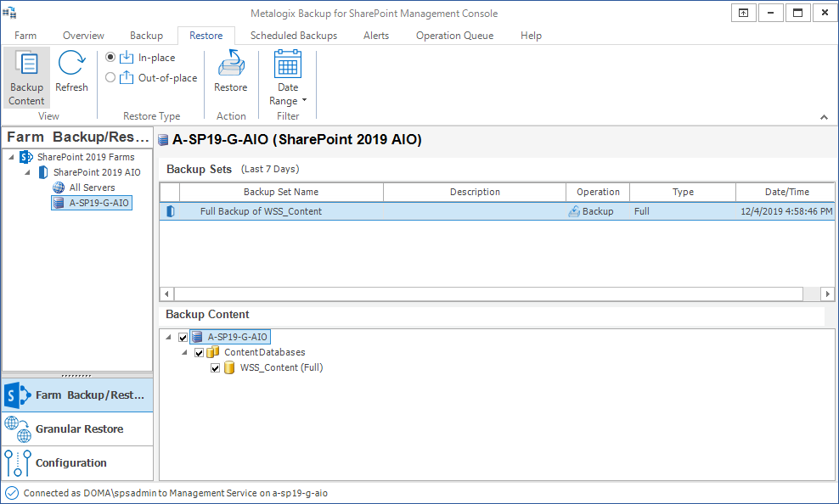Click the horizontal scrollbar left arrow
This screenshot has width=839, height=504.
(167, 294)
